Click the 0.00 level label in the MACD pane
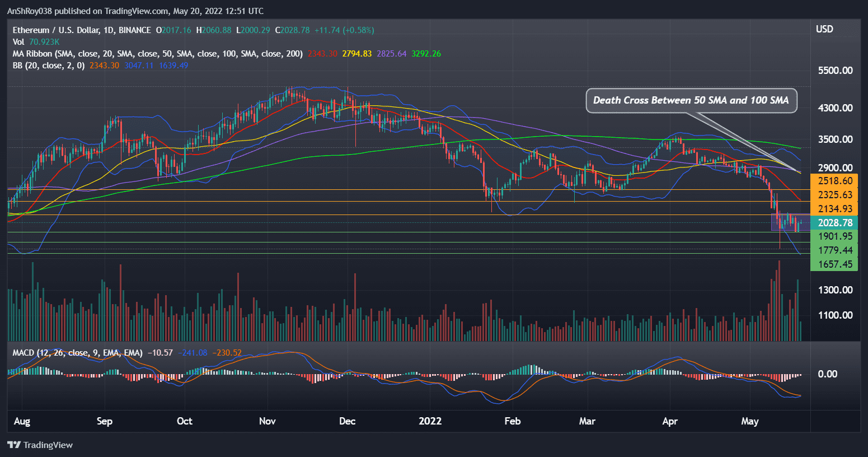The width and height of the screenshot is (868, 457). click(x=828, y=374)
